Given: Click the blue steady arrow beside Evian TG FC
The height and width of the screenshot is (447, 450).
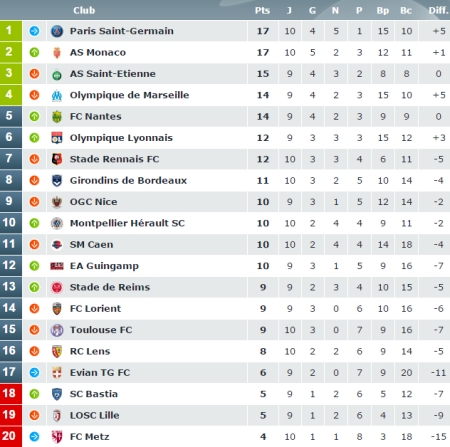Looking at the screenshot, I should click(34, 373).
